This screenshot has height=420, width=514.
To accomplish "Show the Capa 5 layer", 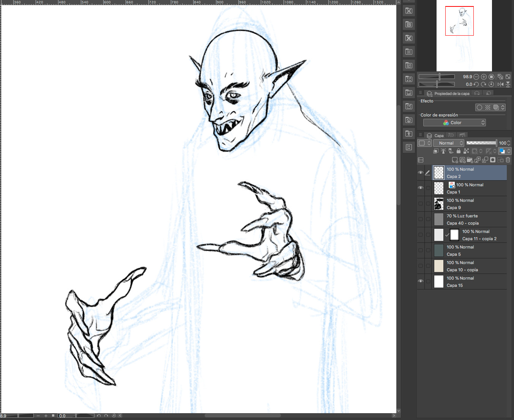I will click(421, 250).
